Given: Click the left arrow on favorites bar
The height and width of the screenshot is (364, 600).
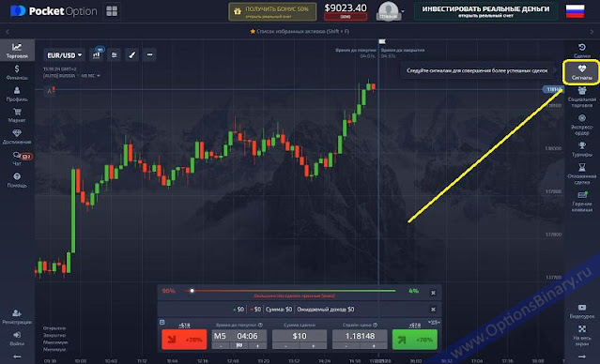Looking at the screenshot, I should pyautogui.click(x=8, y=32).
